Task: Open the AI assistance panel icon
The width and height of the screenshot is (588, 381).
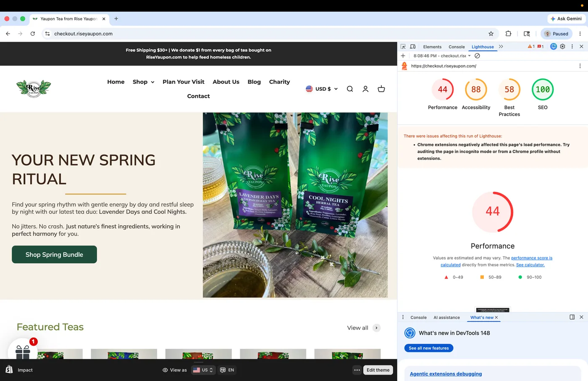Action: pyautogui.click(x=554, y=47)
